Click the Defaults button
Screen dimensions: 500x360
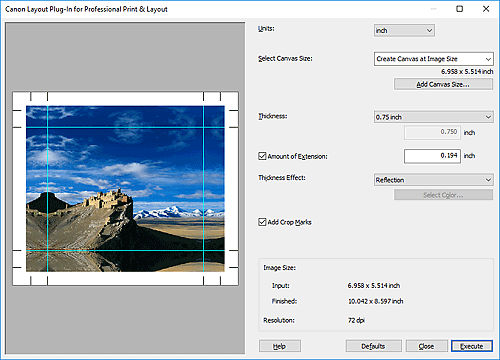pyautogui.click(x=373, y=346)
